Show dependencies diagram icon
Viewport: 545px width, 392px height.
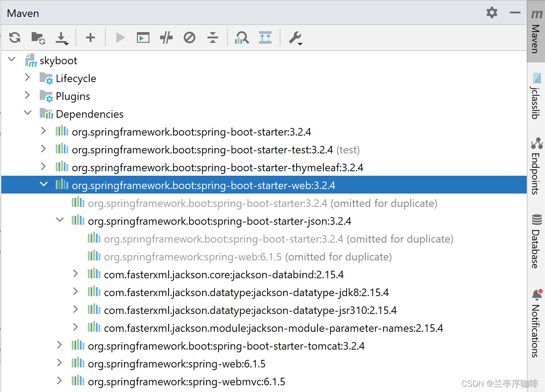coord(265,37)
